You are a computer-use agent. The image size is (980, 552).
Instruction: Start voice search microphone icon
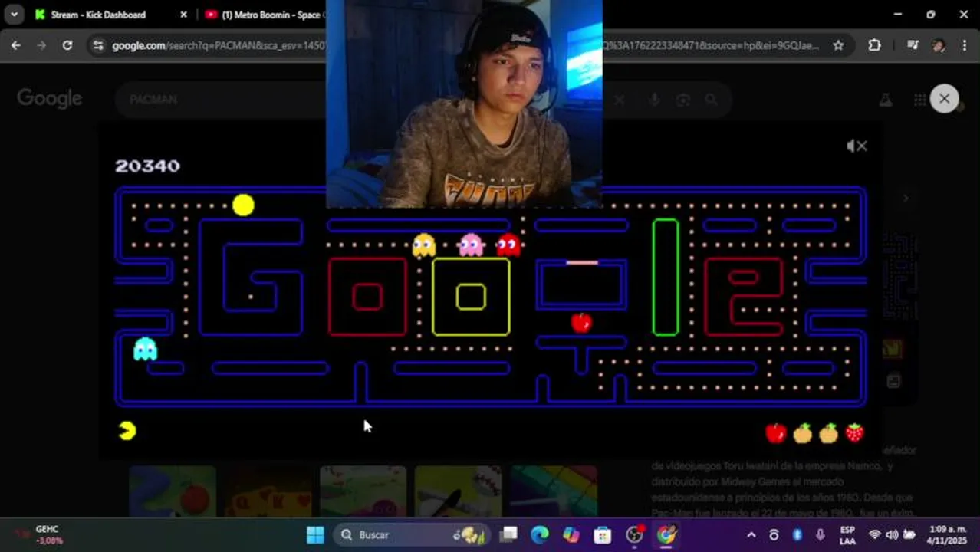click(654, 100)
